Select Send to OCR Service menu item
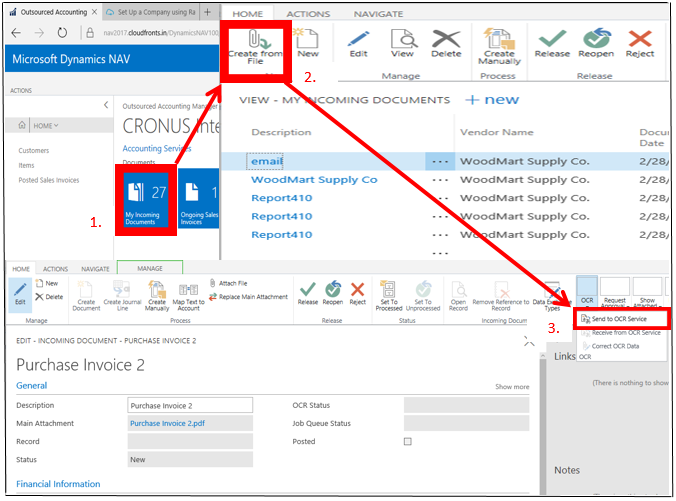The width and height of the screenshot is (676, 501). (x=620, y=319)
